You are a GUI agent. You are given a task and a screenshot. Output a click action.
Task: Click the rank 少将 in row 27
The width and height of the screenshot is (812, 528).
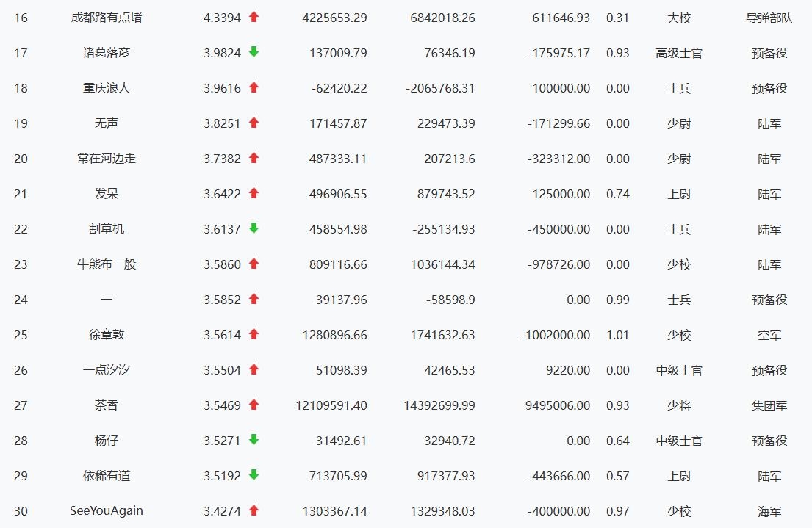pos(679,405)
